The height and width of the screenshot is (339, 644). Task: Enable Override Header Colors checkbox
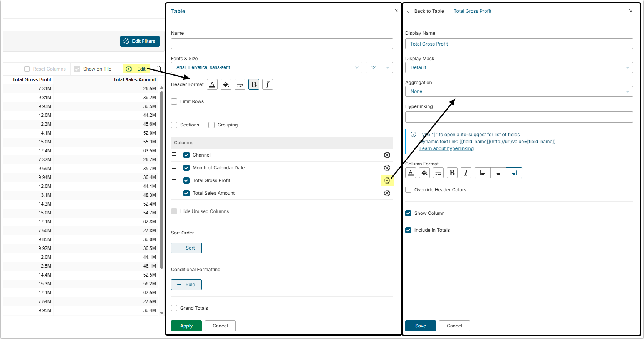tap(408, 190)
